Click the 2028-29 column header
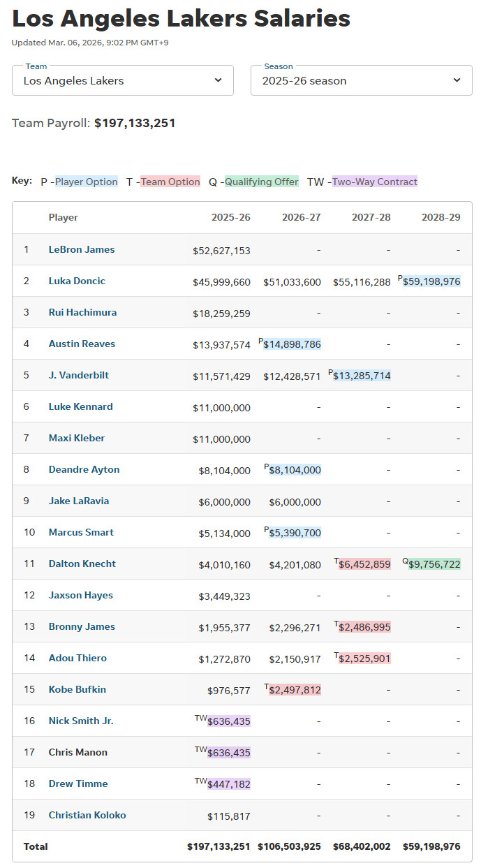Image resolution: width=481 pixels, height=868 pixels. (x=441, y=217)
